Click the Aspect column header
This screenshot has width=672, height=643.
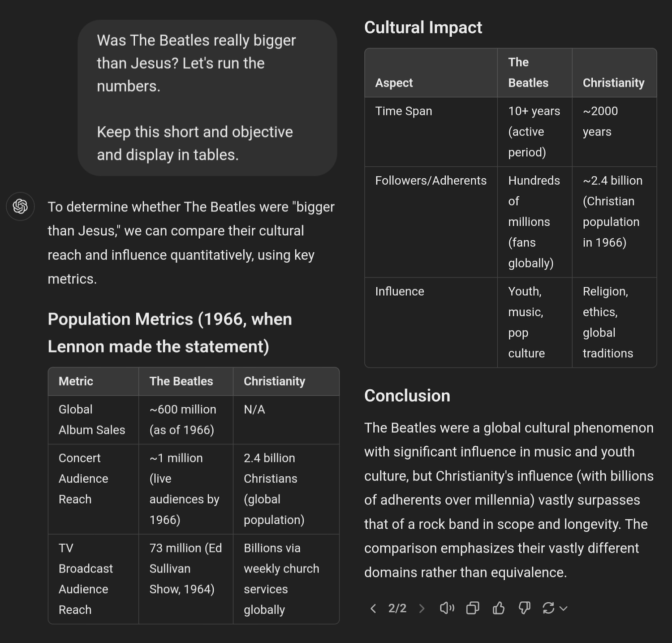pyautogui.click(x=394, y=83)
